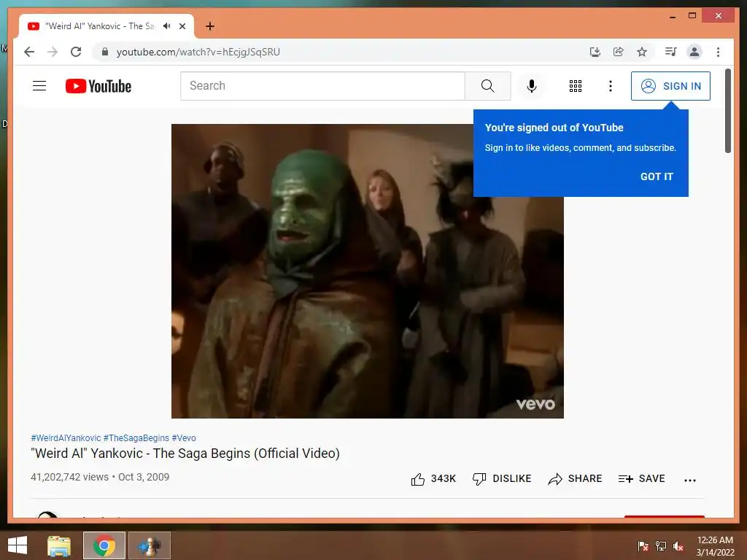747x560 pixels.
Task: Click the 41,202,742 views text
Action: pos(69,477)
